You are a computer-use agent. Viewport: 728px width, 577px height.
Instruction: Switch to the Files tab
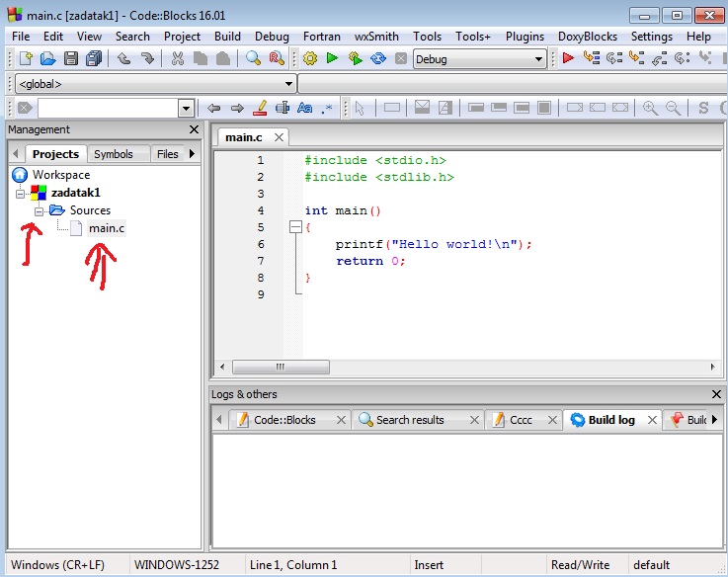coord(167,154)
